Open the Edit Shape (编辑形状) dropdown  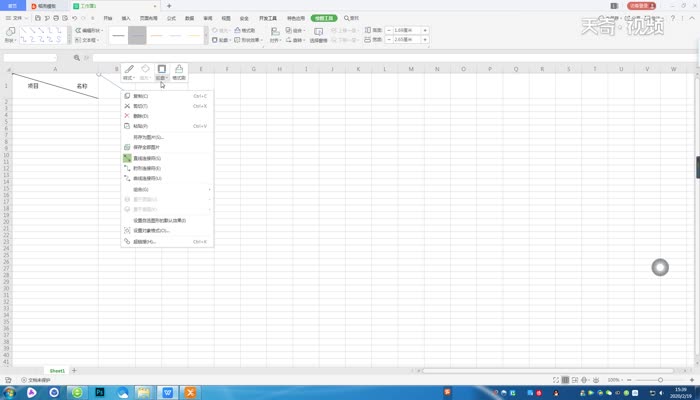point(89,30)
